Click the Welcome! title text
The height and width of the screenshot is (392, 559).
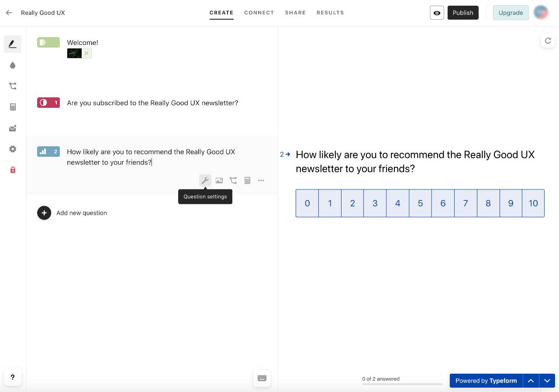[x=83, y=42]
